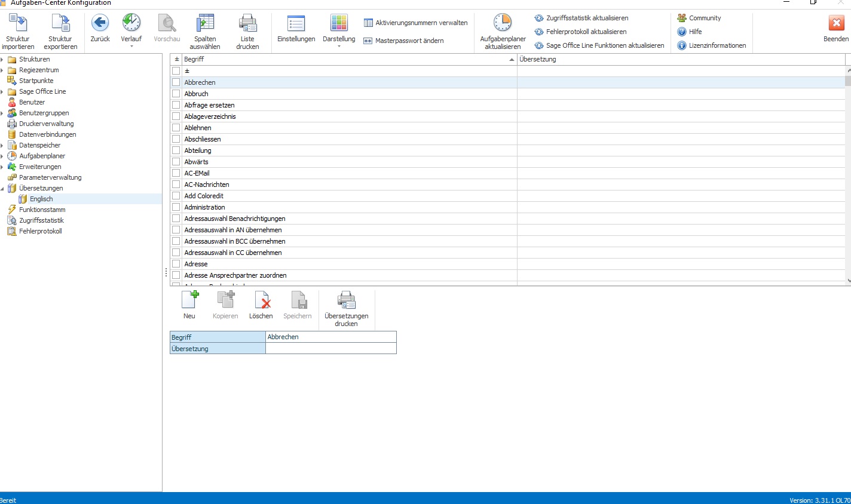Click Fehlerprotokoll aktualisieren
Image resolution: width=851 pixels, height=504 pixels.
580,32
